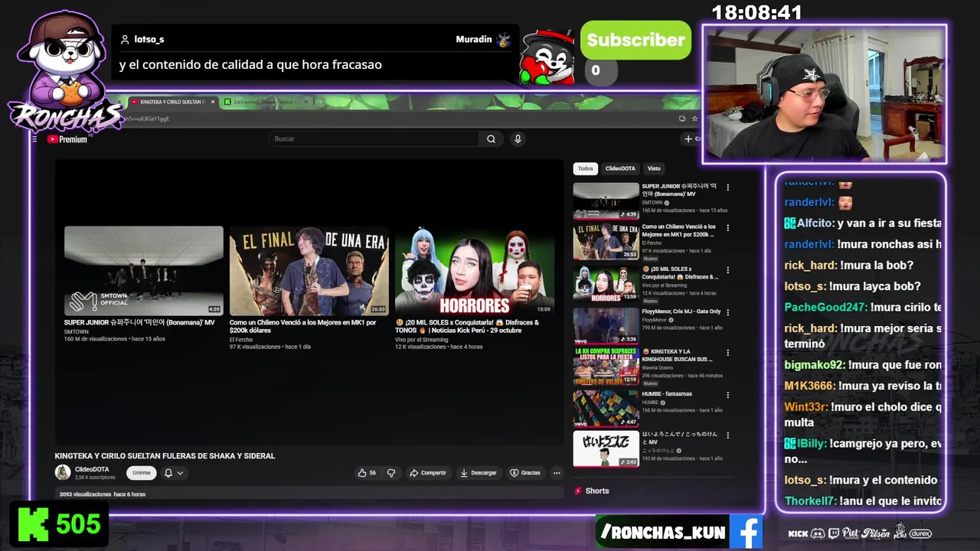Open the HUMBE fantasmas sidebar thumbnail
The image size is (980, 551).
606,408
